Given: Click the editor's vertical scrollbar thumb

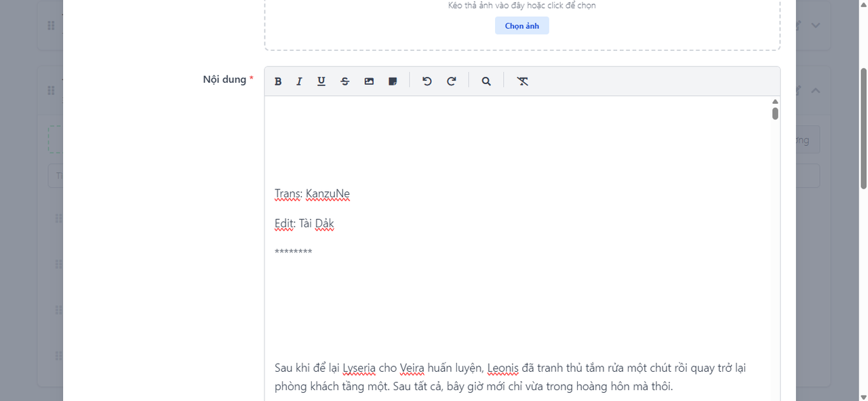Looking at the screenshot, I should click(x=775, y=113).
